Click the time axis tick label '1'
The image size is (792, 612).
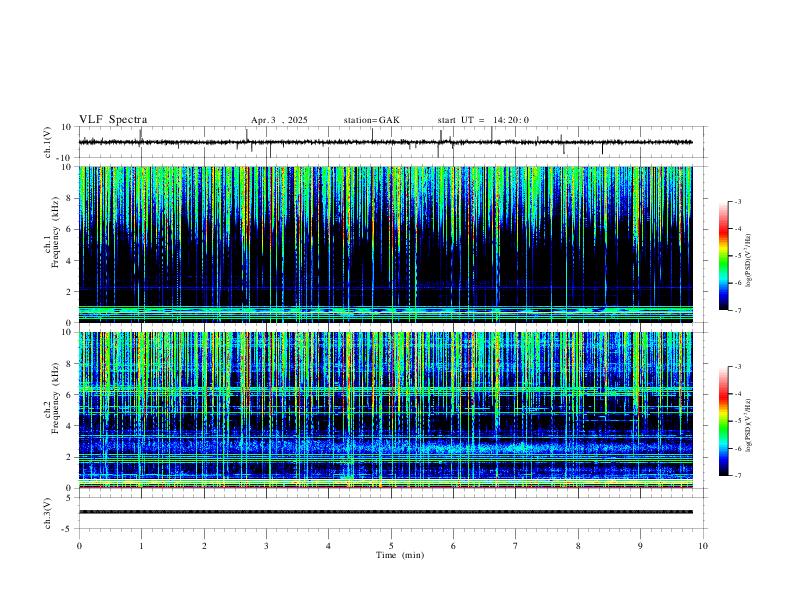click(x=141, y=546)
